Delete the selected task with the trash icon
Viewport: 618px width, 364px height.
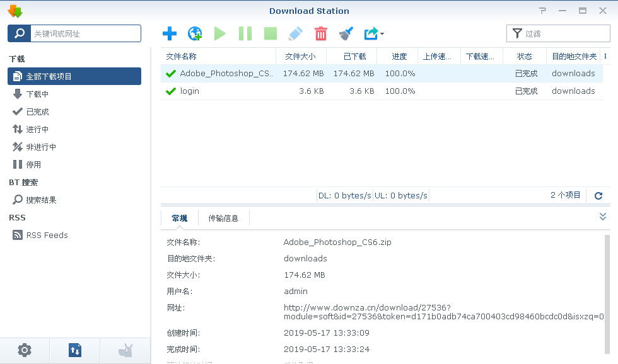coord(321,33)
